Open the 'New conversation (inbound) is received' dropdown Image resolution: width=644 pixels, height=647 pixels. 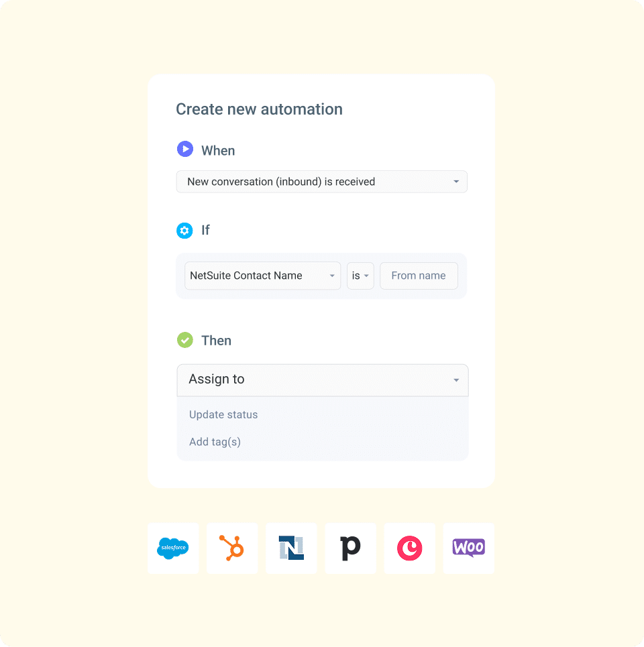pos(321,182)
